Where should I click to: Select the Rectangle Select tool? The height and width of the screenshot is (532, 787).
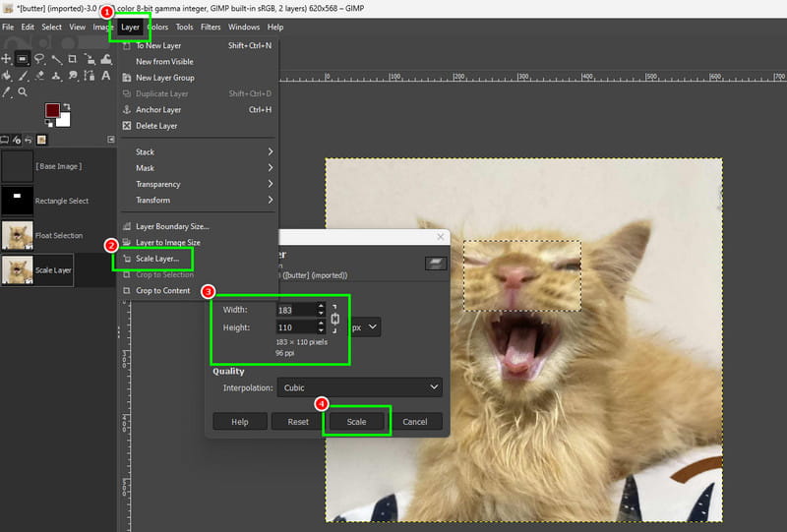[22, 59]
